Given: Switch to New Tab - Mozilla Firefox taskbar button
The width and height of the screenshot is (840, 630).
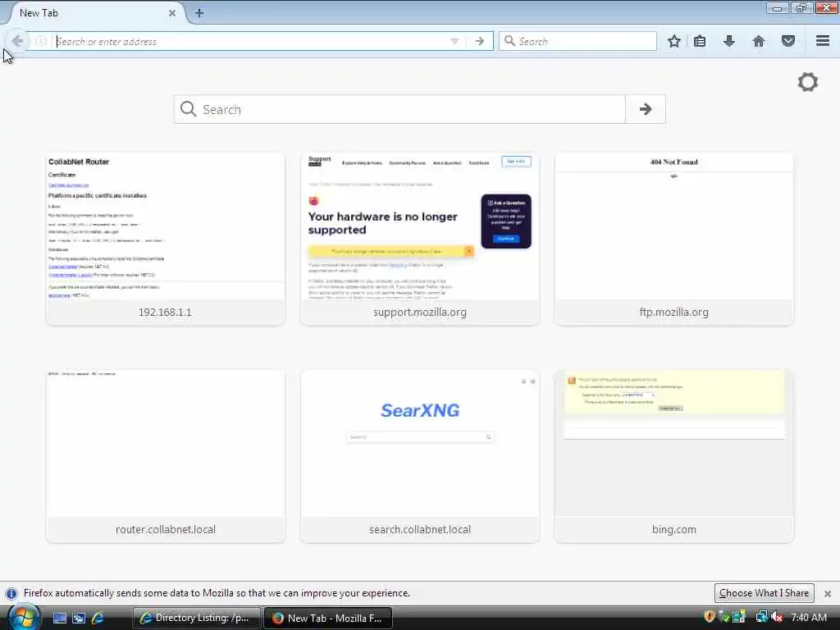Looking at the screenshot, I should point(328,618).
